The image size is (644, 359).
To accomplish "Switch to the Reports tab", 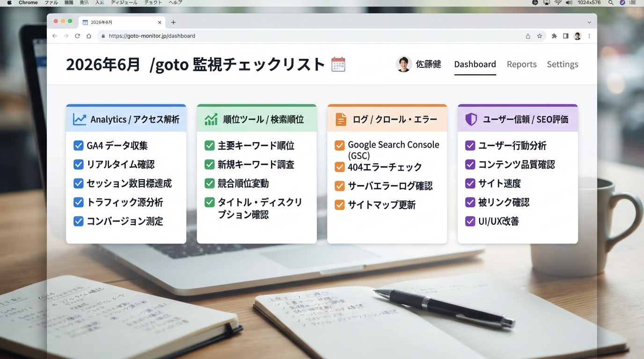I will point(522,65).
